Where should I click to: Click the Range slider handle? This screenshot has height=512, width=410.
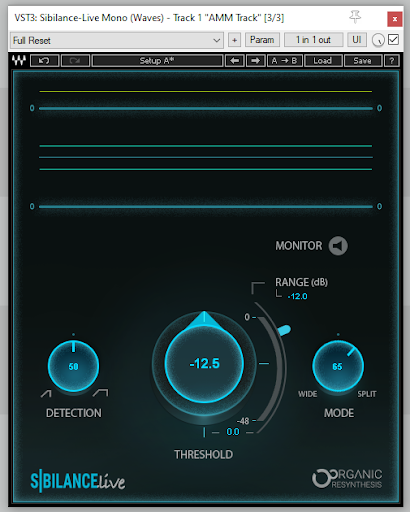[284, 330]
